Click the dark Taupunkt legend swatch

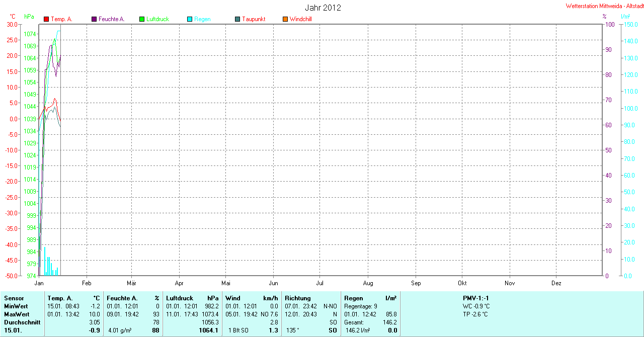point(237,19)
